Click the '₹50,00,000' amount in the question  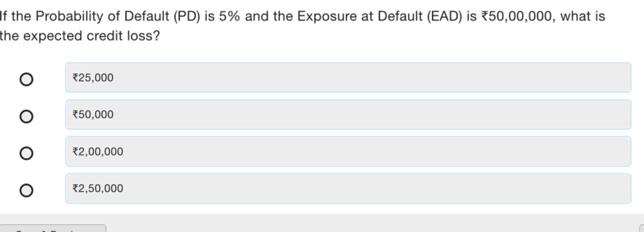[517, 16]
